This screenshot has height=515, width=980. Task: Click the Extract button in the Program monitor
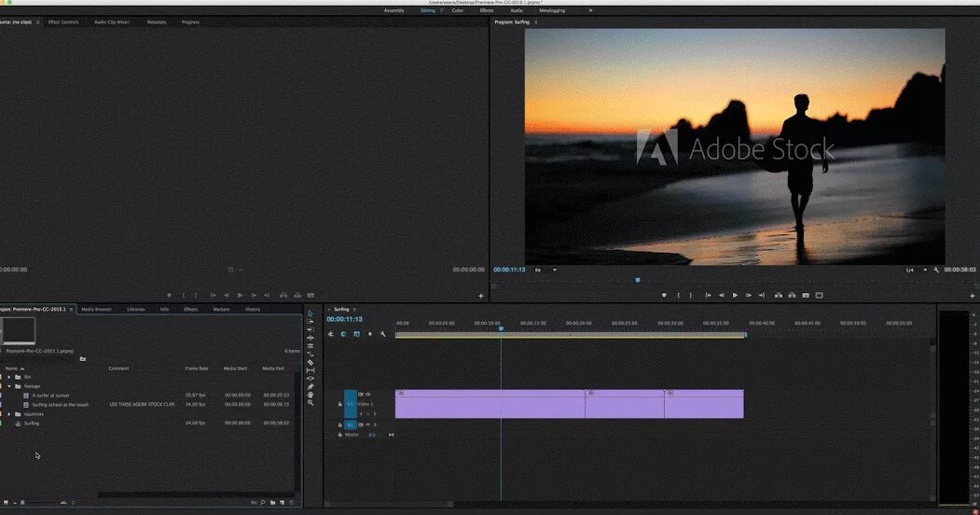coord(792,295)
